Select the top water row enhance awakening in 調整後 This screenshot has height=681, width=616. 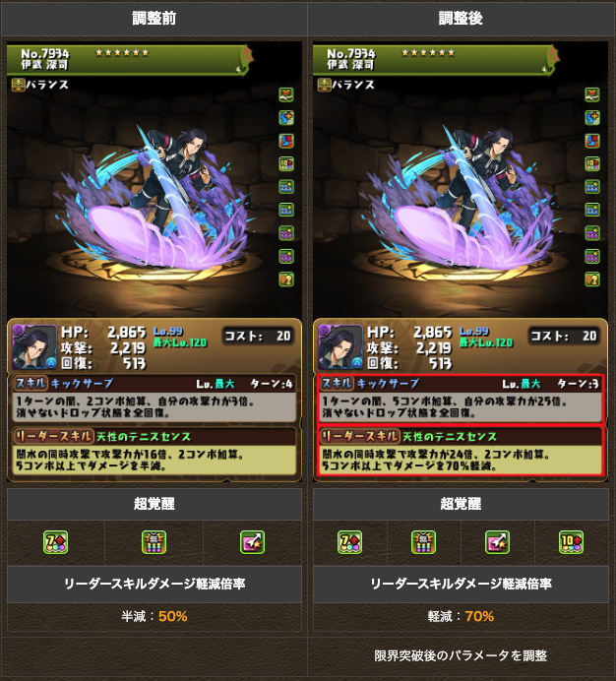click(x=592, y=187)
